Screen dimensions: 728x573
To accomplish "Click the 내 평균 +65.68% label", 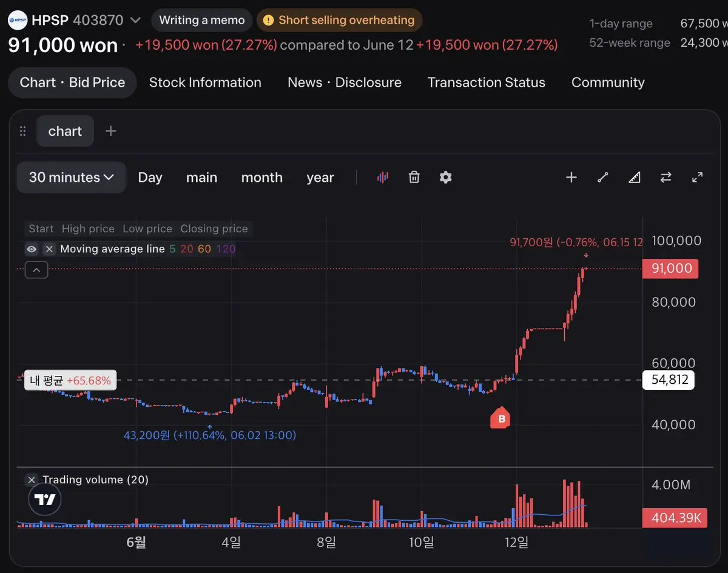I will tap(70, 381).
